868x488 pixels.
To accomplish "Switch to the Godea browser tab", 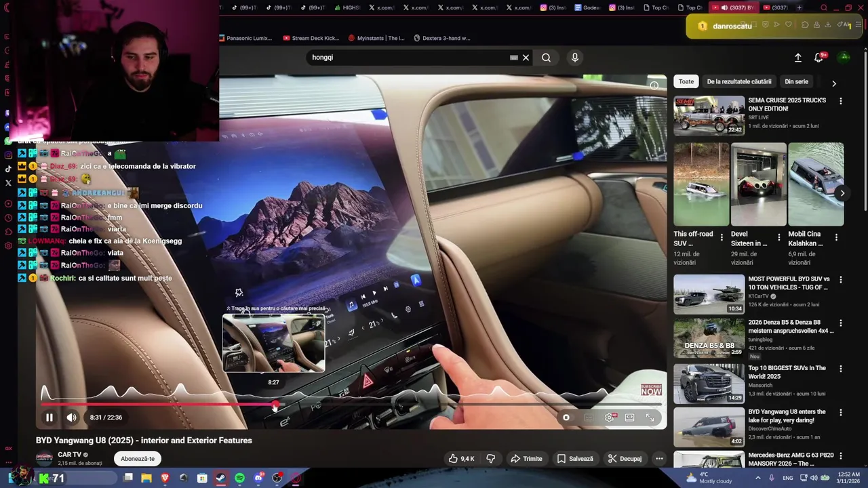I will [587, 7].
